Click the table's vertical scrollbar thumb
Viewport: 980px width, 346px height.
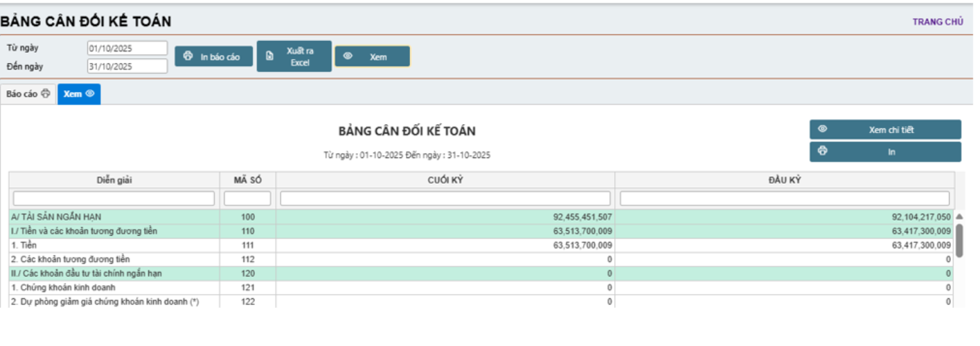(x=959, y=240)
